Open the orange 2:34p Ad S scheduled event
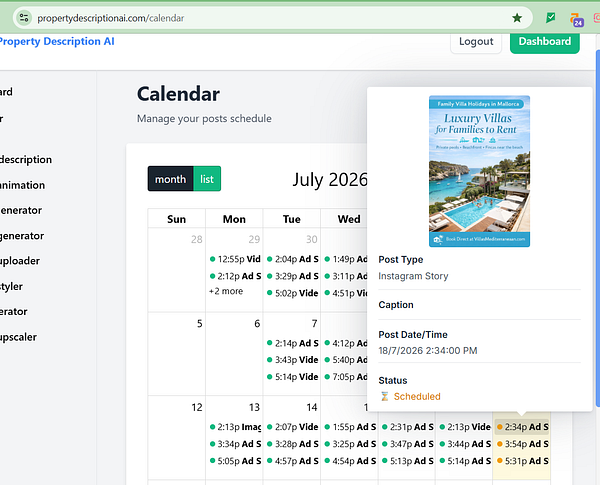Viewport: 600px width, 485px height. [522, 427]
